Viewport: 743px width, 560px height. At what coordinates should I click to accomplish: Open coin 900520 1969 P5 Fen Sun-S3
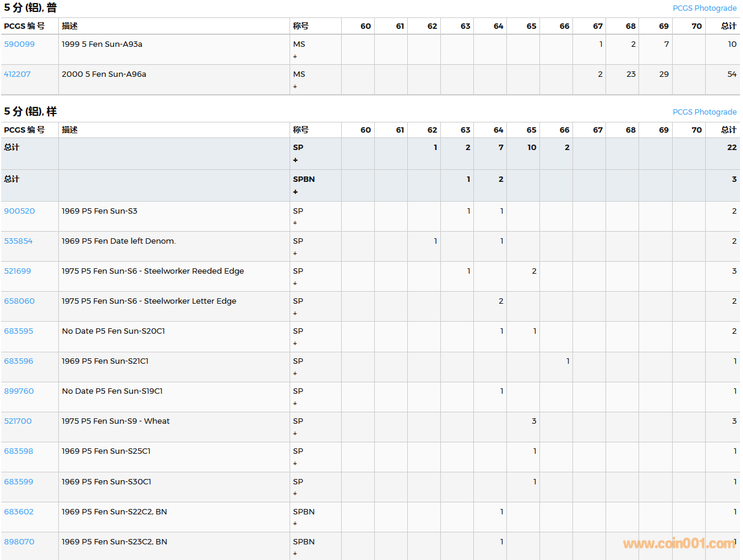coord(19,211)
